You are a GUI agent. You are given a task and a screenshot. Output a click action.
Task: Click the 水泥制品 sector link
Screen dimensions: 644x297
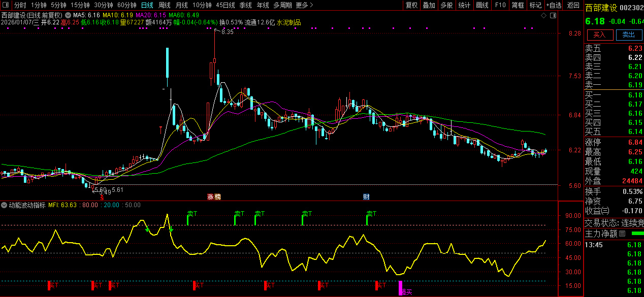[289, 22]
